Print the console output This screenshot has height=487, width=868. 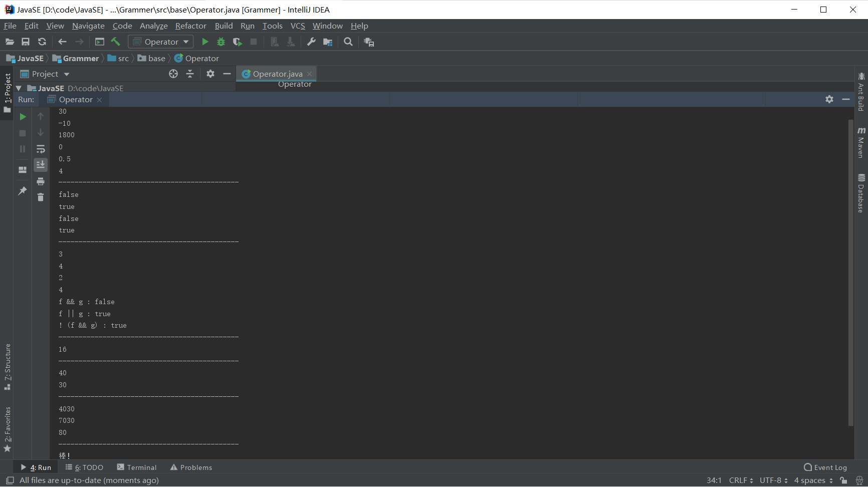41,181
